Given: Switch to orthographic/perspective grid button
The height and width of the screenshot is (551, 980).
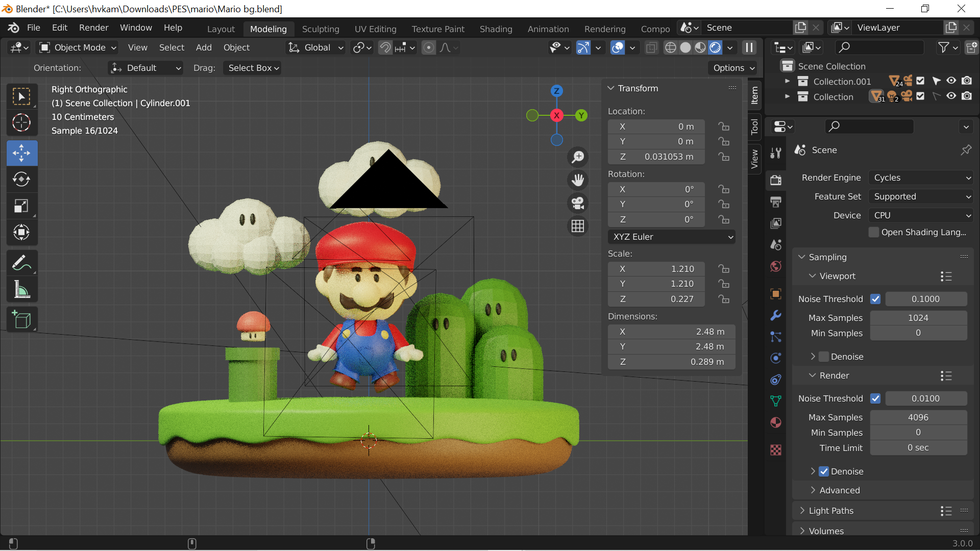Looking at the screenshot, I should (x=578, y=226).
